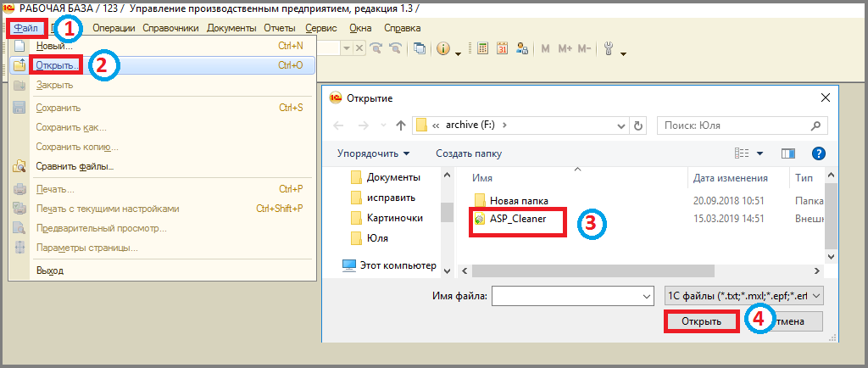Open the Отчеты menu
The height and width of the screenshot is (368, 868).
click(x=280, y=28)
